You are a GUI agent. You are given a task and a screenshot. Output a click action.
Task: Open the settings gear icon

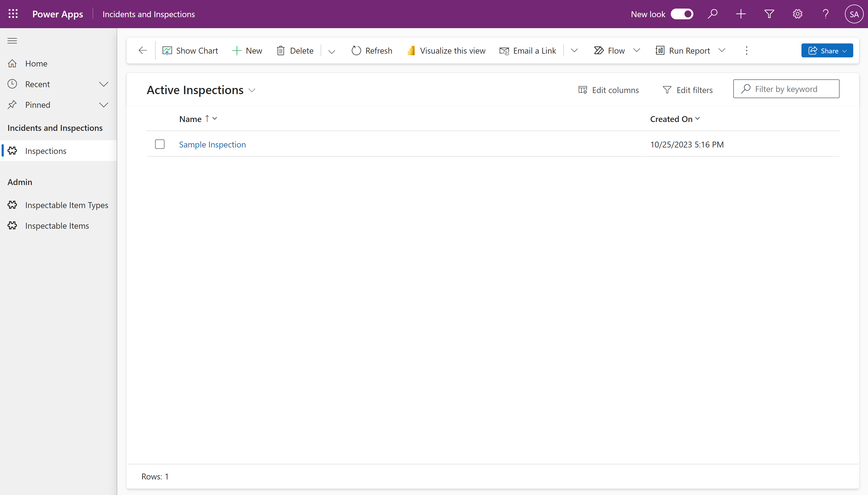pyautogui.click(x=798, y=14)
